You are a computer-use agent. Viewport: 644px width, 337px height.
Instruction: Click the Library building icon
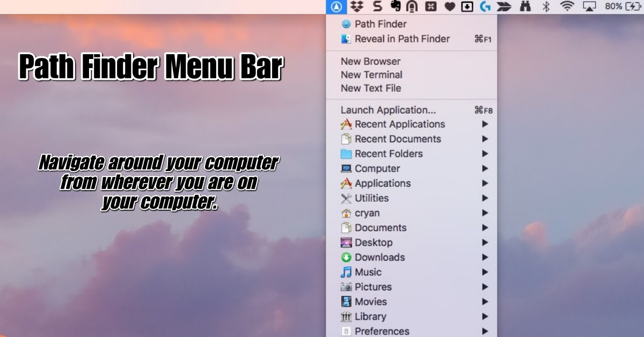(346, 317)
